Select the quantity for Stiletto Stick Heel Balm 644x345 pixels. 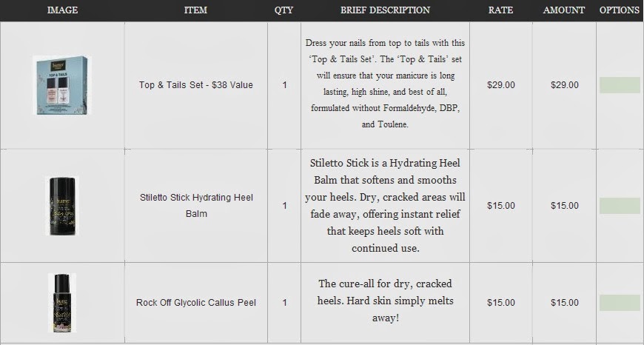(x=285, y=206)
